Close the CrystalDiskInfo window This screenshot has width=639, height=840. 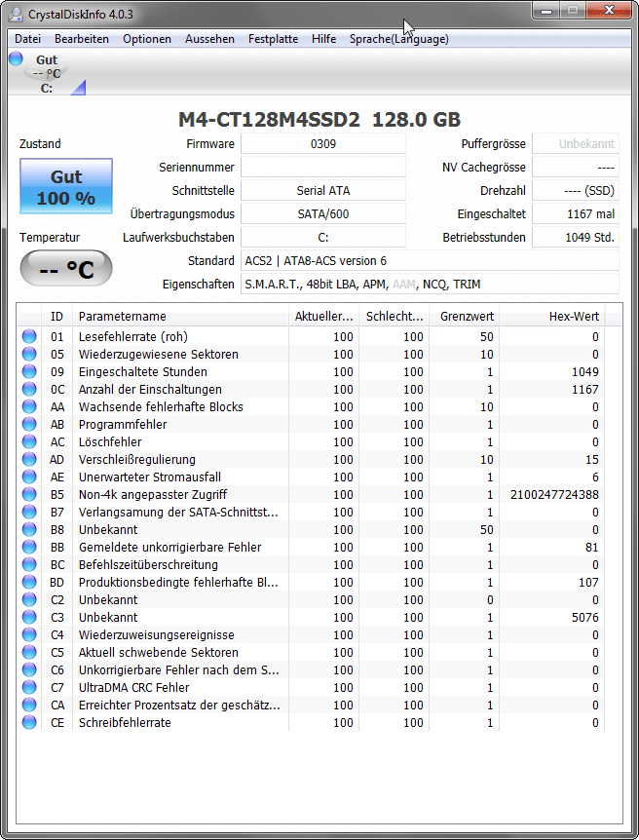pos(608,10)
